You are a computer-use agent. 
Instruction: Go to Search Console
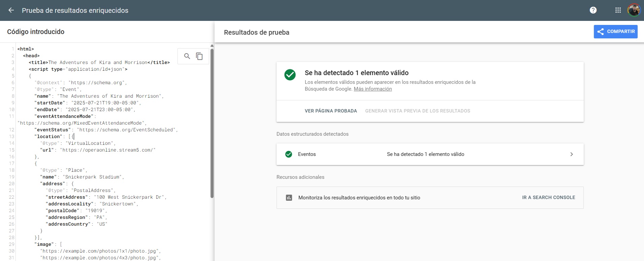[548, 197]
